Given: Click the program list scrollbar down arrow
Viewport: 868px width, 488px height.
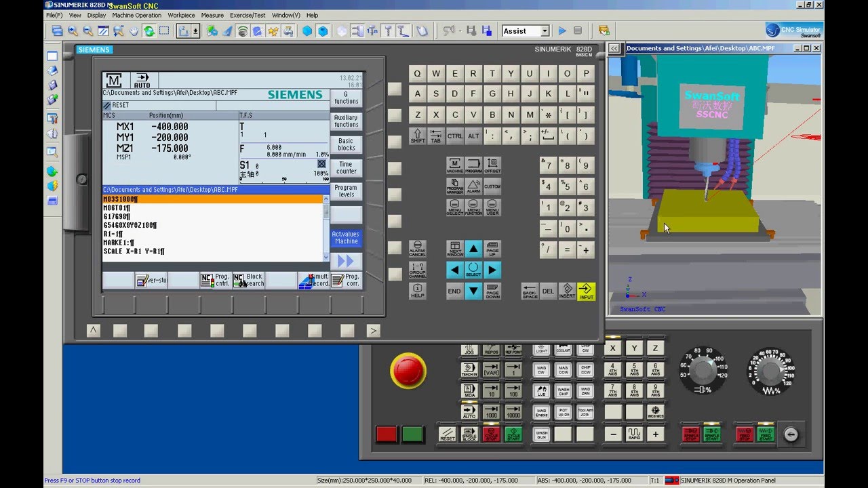Looking at the screenshot, I should pos(326,258).
